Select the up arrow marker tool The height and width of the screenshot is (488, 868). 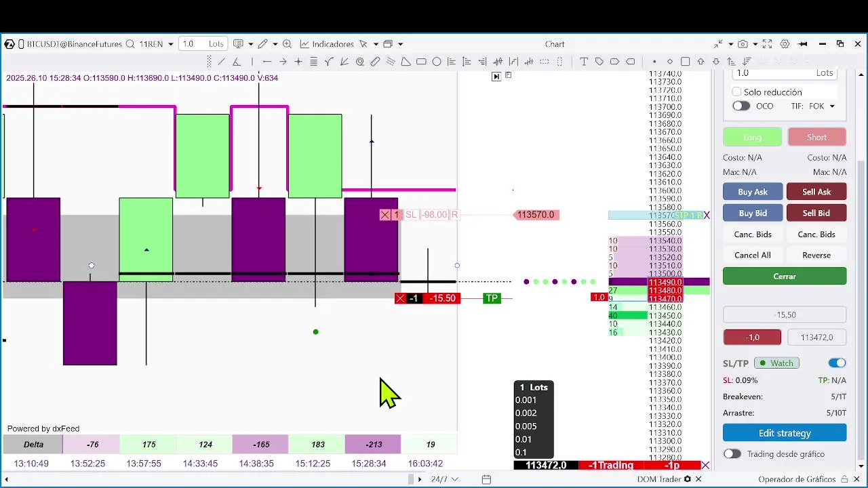tap(701, 62)
